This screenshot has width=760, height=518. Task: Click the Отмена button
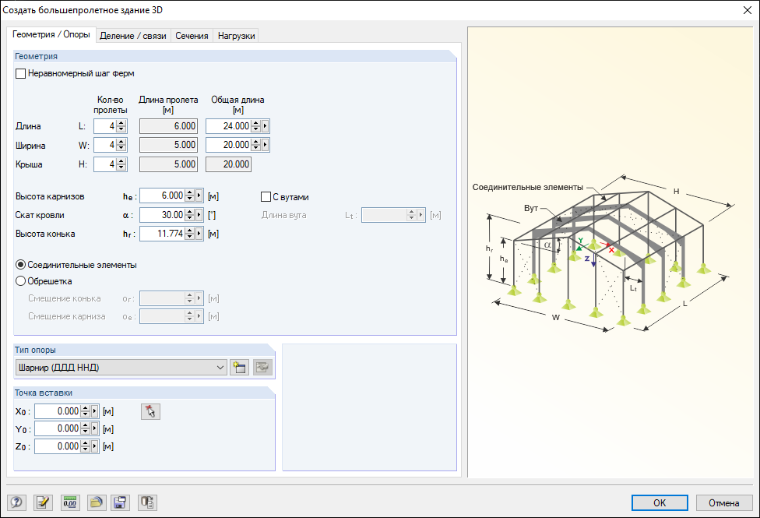[724, 502]
